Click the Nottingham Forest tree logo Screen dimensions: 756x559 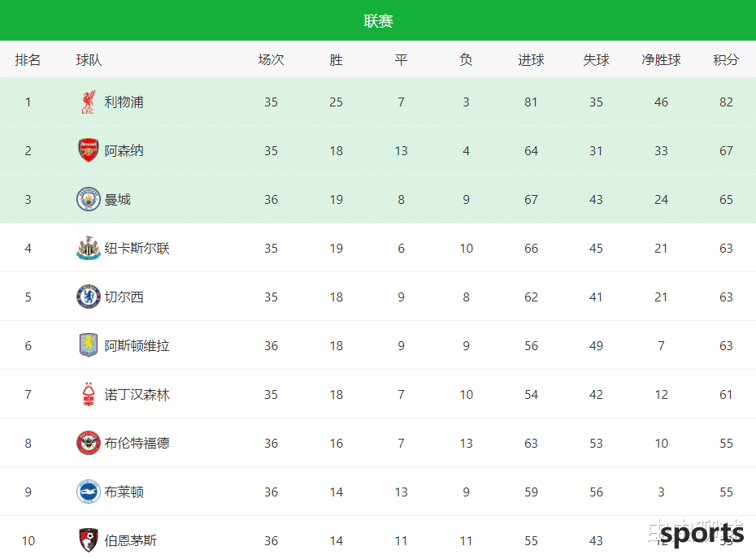[x=89, y=394]
